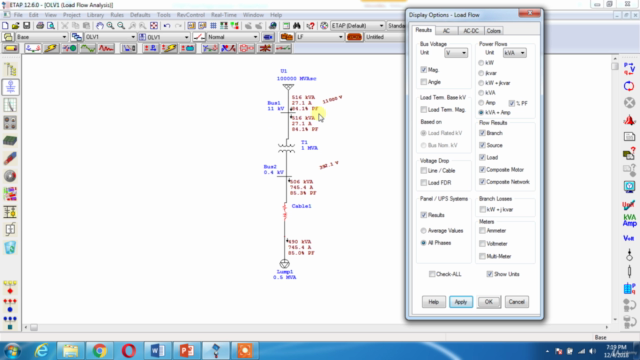Switch to the AC-DC tab
This screenshot has height=360, width=640.
(x=471, y=31)
